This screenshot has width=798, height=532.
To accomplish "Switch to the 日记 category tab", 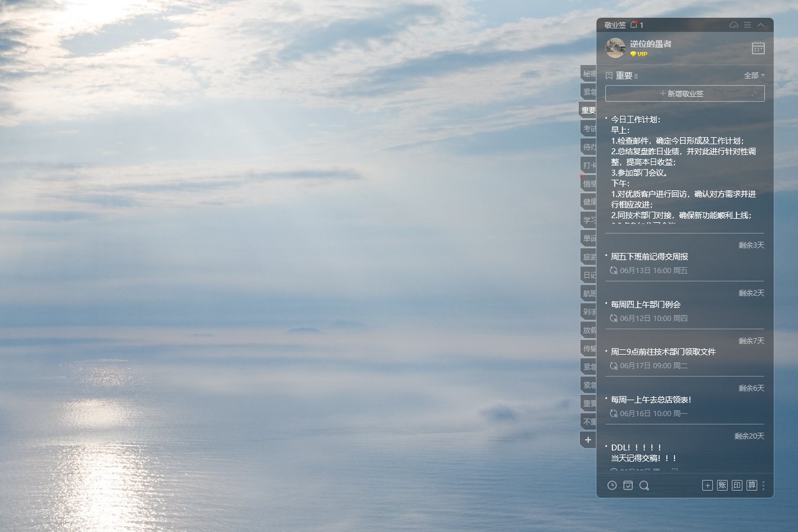I will (x=588, y=275).
